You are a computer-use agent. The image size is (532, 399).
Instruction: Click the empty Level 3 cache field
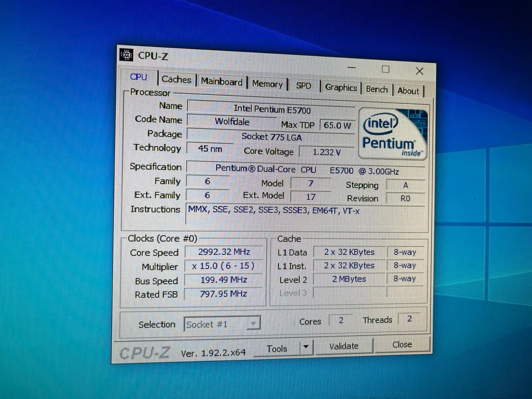pos(349,293)
